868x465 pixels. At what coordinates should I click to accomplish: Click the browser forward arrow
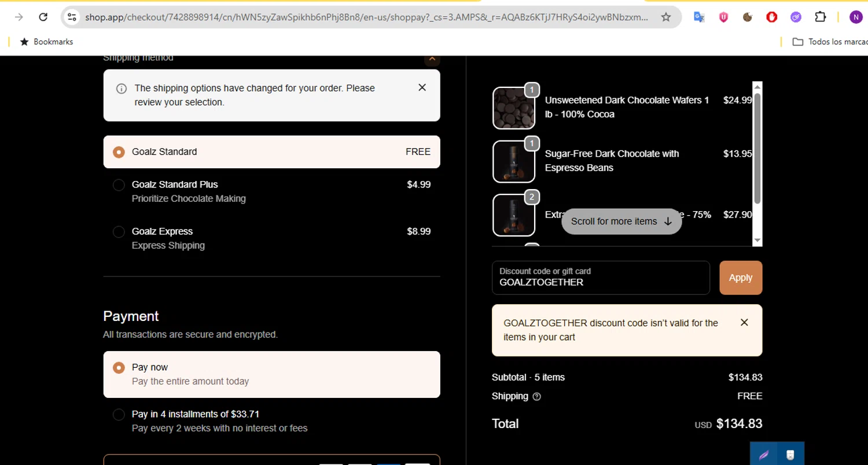[x=19, y=17]
